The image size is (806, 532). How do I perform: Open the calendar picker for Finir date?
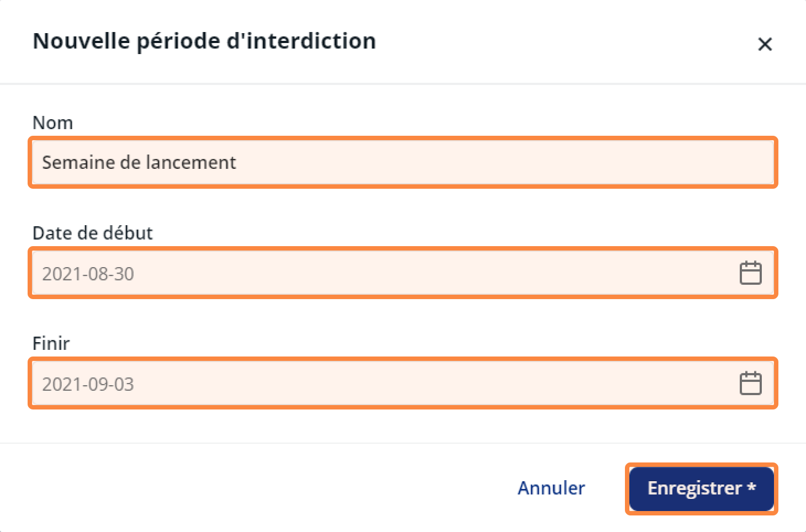[x=750, y=384]
